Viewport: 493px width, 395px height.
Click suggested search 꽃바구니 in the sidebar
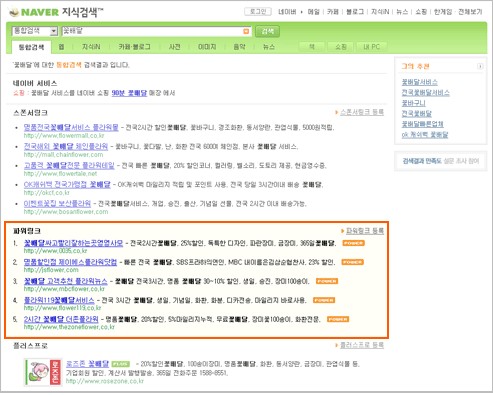pos(414,103)
